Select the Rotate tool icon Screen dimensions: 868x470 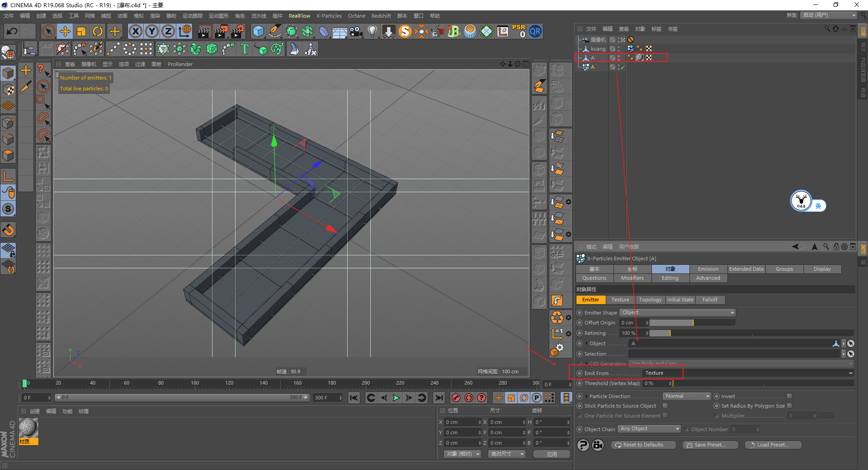98,31
